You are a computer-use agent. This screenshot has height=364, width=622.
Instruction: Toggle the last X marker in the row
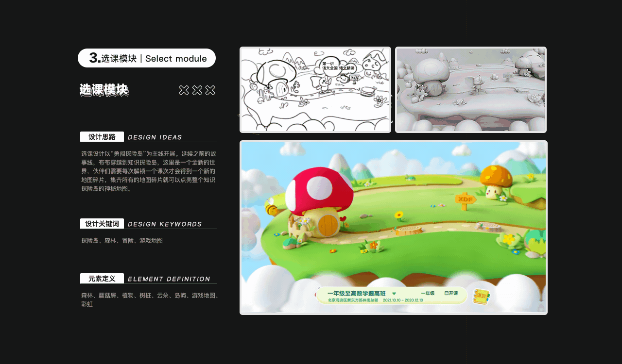[209, 90]
